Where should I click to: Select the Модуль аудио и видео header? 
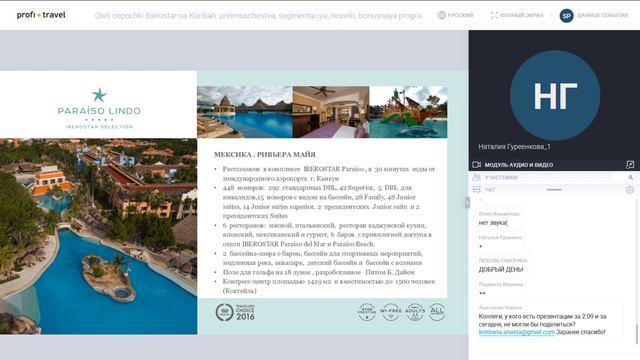coord(519,165)
